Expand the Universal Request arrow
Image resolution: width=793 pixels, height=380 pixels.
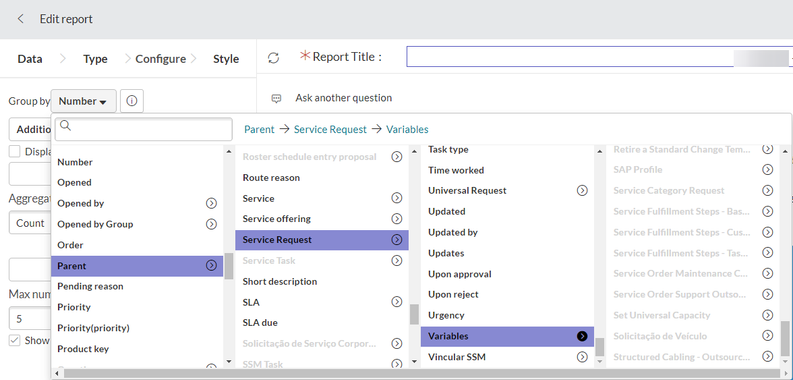583,191
